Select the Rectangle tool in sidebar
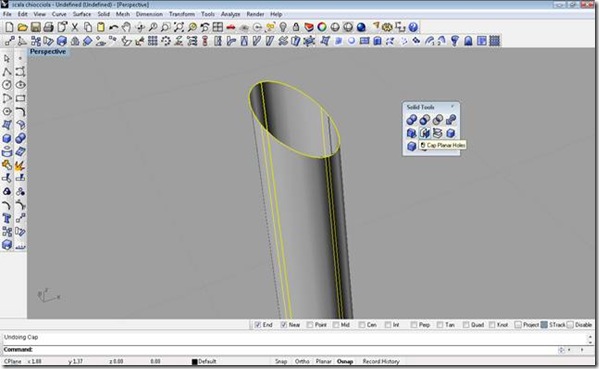Screen dimensions: 599x369 (20, 98)
